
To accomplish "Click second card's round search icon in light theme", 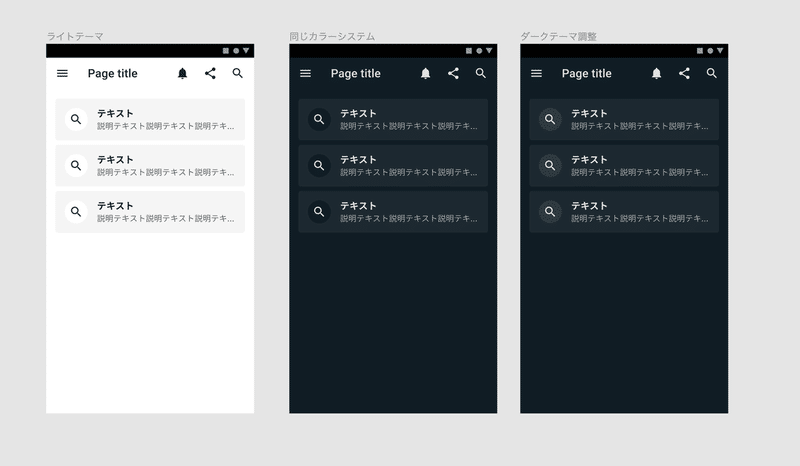I will 76,165.
